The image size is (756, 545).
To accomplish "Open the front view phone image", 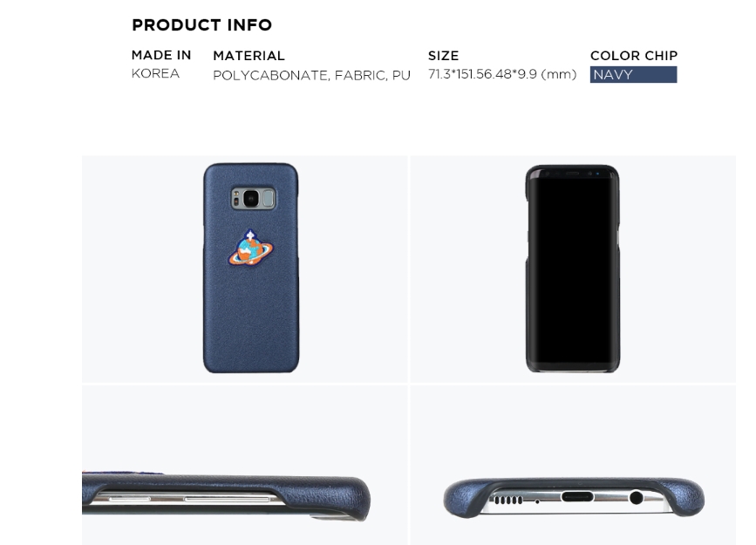I will pos(573,269).
